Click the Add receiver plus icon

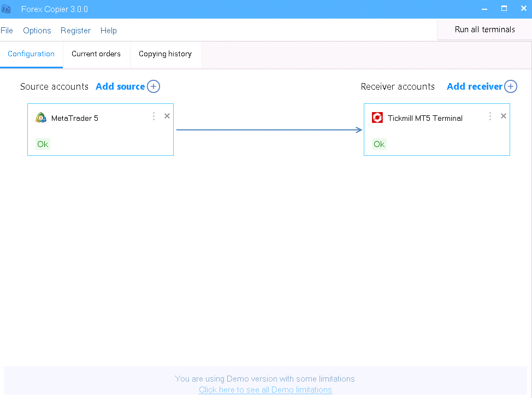pos(511,86)
